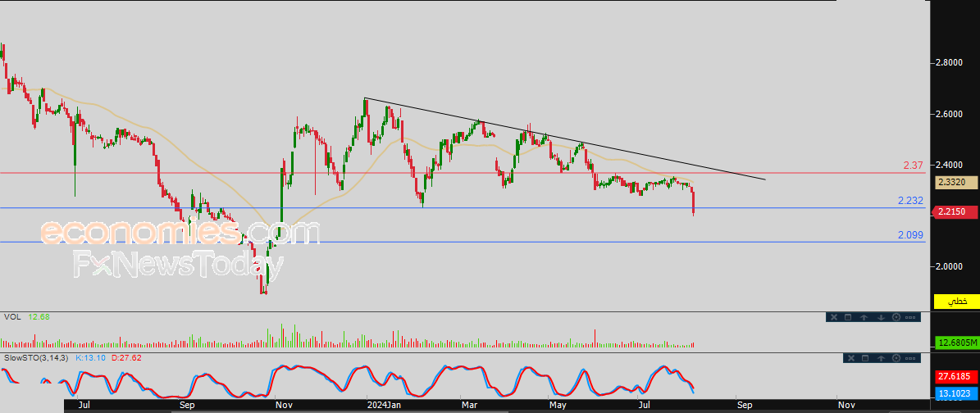Select the yellow Arabic label on price axis
The image size is (980, 413).
coord(955,302)
